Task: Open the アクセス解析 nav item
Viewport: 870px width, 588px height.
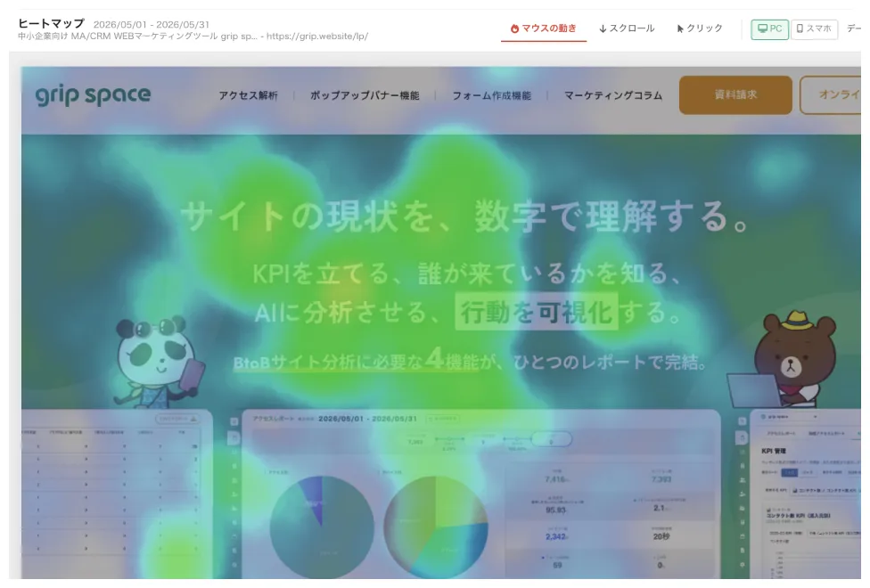Action: [248, 95]
